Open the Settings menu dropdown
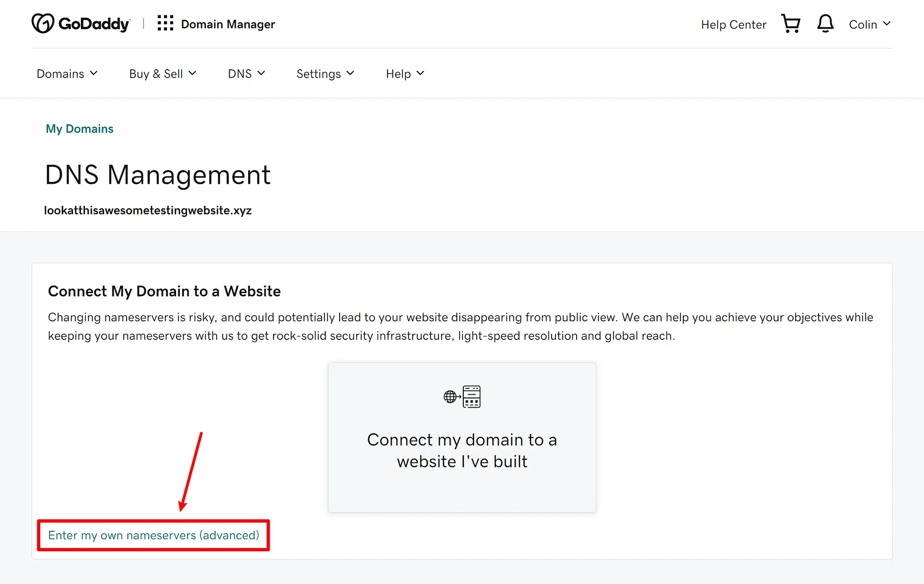This screenshot has height=584, width=924. (x=326, y=73)
